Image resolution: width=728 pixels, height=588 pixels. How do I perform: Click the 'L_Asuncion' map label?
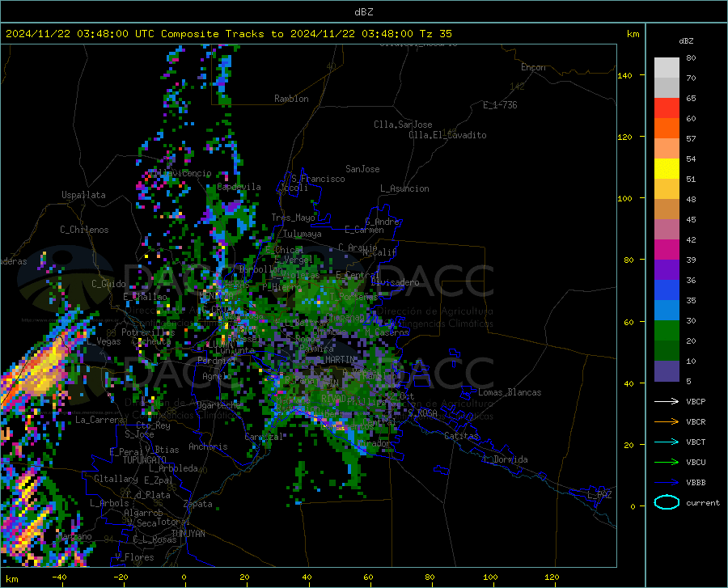(404, 188)
